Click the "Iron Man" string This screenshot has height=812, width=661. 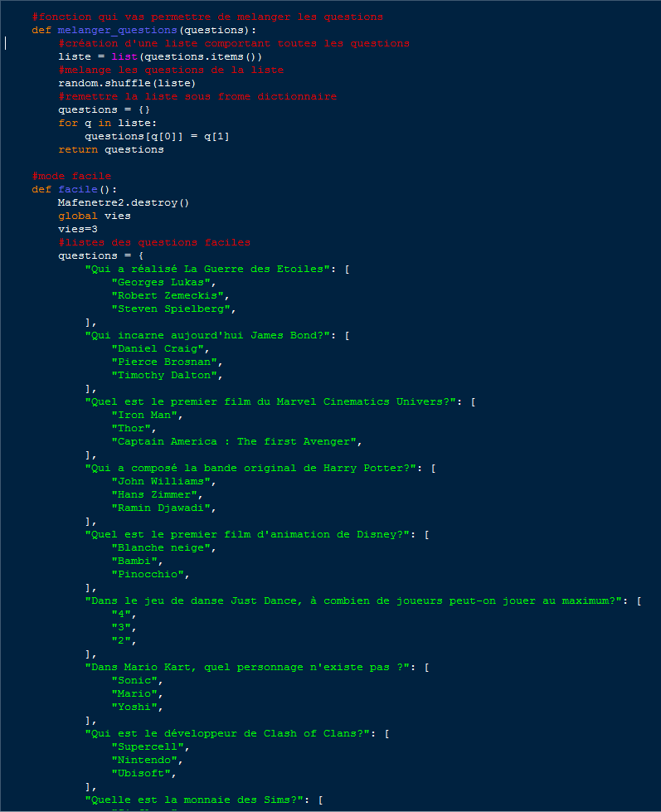click(147, 415)
